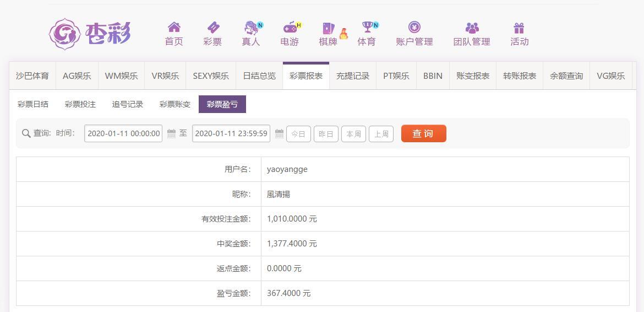Select the 彩票投注 sub-tab
Image resolution: width=644 pixels, height=312 pixels.
80,104
